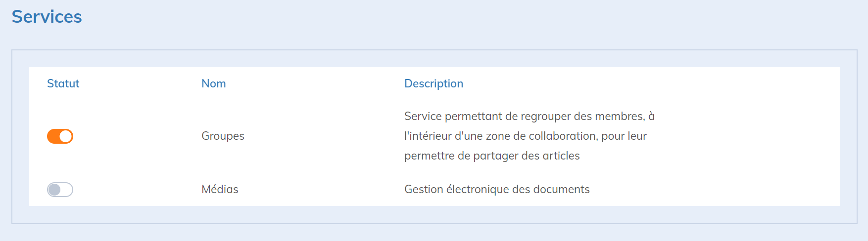The image size is (868, 241).
Task: Click the word "articles" in Groupes description
Action: coord(561,156)
